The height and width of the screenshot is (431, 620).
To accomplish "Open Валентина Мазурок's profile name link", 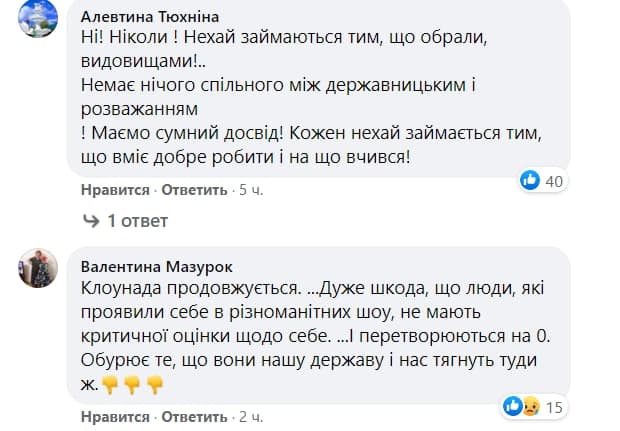I will pyautogui.click(x=155, y=265).
